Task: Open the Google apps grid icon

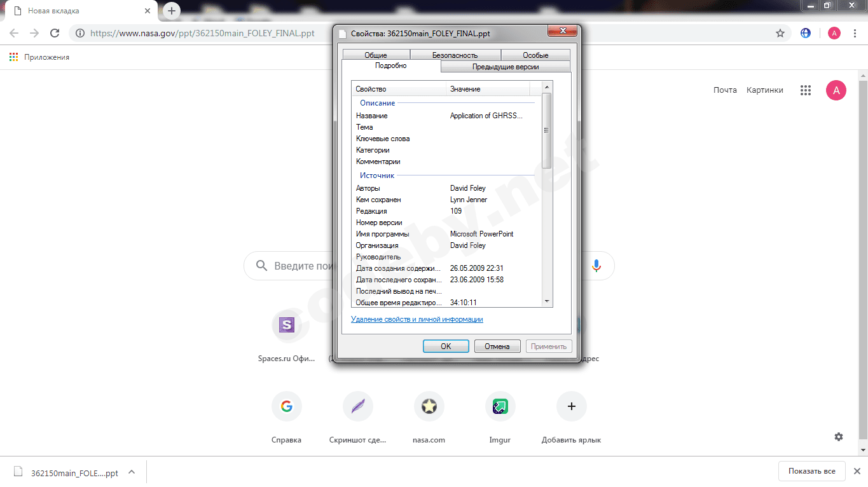Action: point(806,90)
